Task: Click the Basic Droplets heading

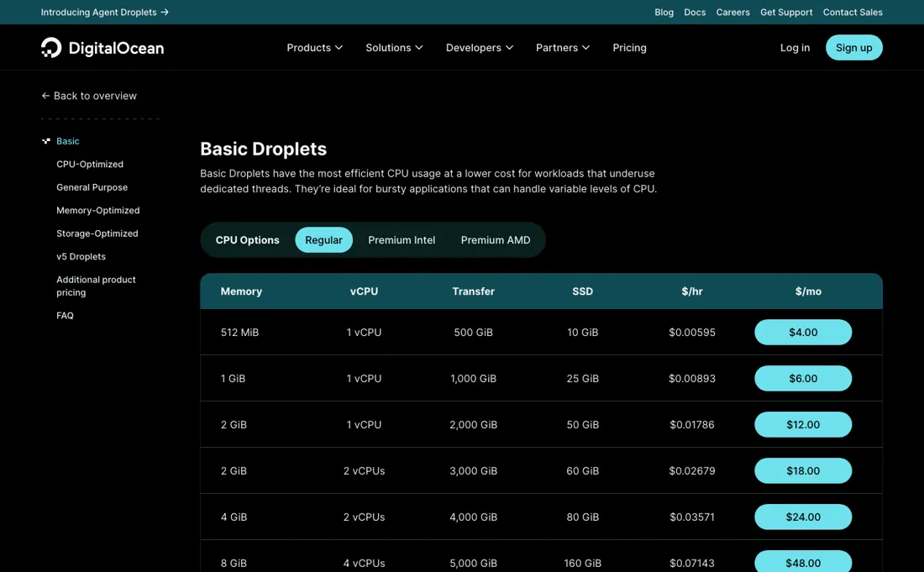Action: click(264, 149)
